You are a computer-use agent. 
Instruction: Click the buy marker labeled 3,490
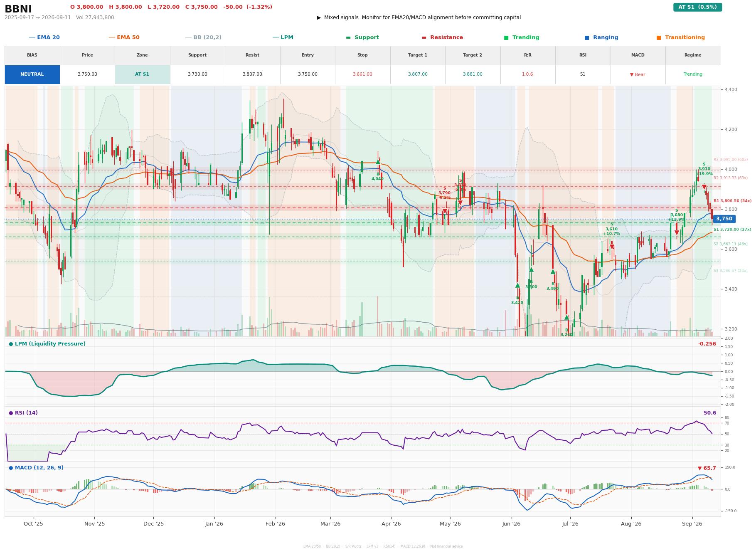[553, 272]
